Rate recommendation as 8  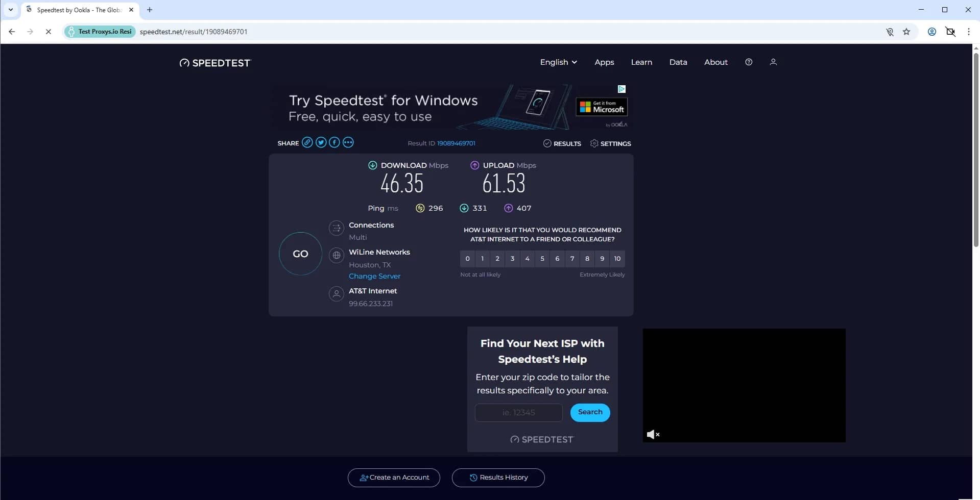587,259
